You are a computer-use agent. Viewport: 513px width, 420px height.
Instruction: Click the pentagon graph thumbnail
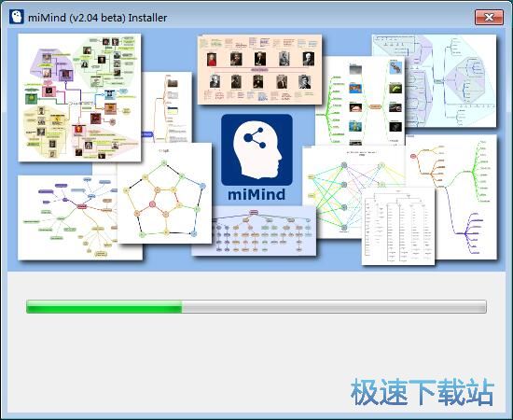pos(164,193)
